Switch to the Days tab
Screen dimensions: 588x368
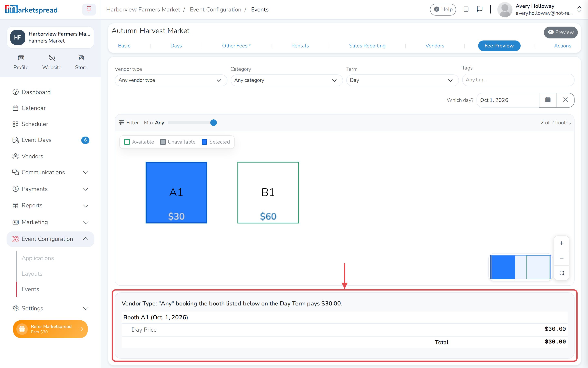coord(176,46)
